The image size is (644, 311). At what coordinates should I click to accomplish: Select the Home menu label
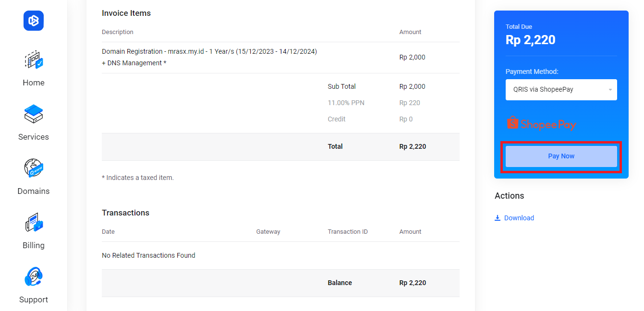[34, 83]
